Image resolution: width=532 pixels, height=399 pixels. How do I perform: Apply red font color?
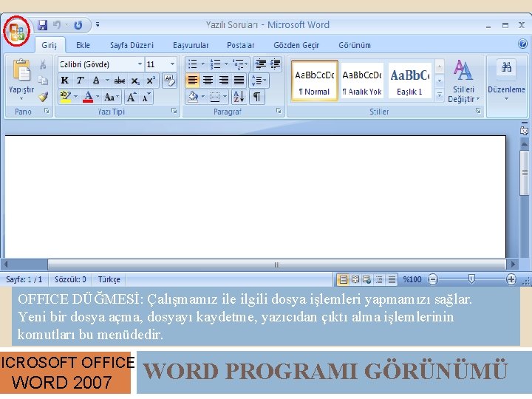88,98
